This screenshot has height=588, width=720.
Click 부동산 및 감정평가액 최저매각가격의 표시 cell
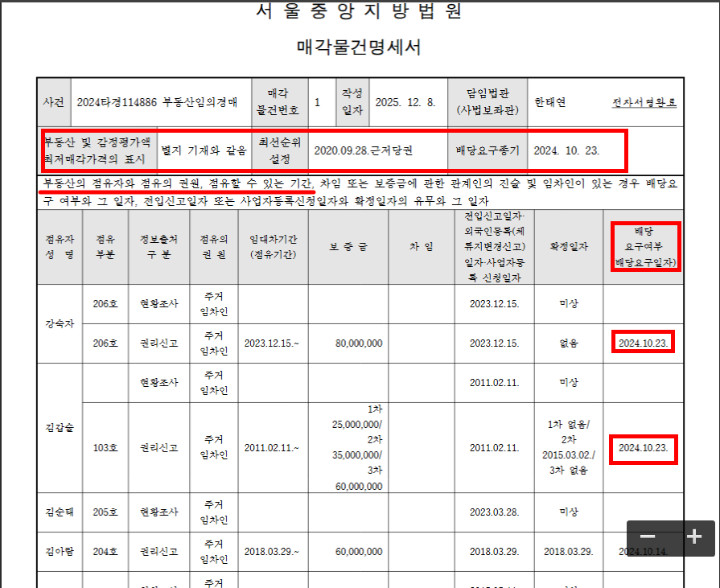click(98, 150)
